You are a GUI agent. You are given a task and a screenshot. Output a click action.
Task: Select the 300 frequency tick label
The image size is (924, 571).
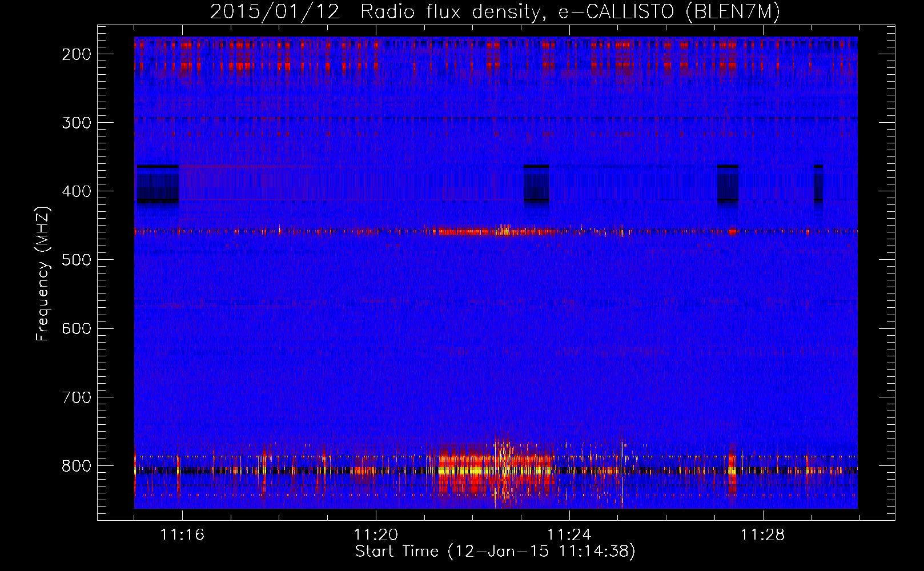[76, 123]
